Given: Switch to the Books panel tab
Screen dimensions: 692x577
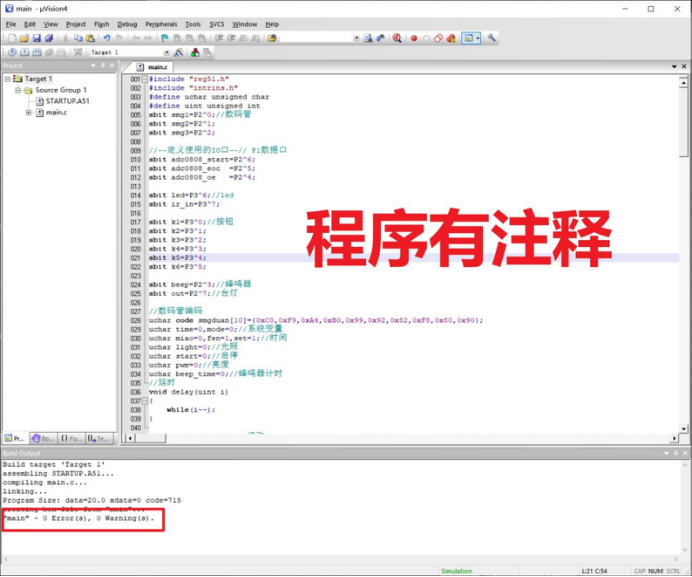Looking at the screenshot, I should coord(43,438).
